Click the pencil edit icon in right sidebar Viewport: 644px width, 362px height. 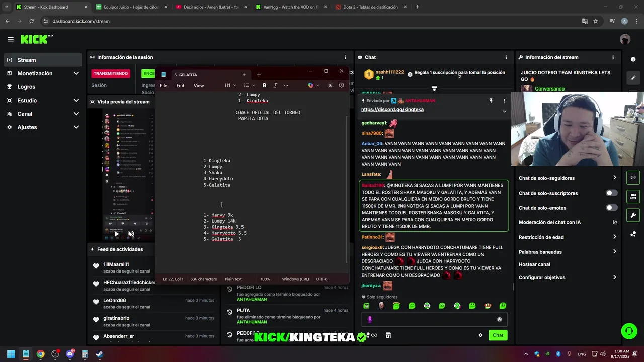633,78
